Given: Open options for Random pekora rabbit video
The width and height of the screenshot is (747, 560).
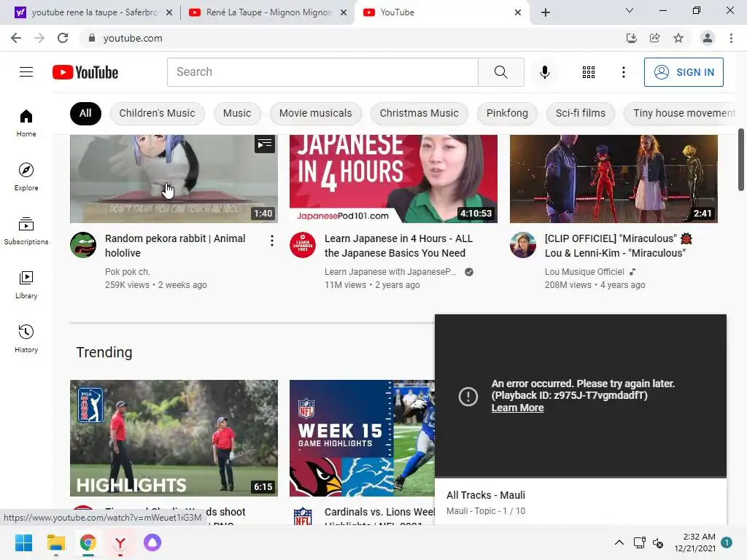Looking at the screenshot, I should click(x=272, y=241).
